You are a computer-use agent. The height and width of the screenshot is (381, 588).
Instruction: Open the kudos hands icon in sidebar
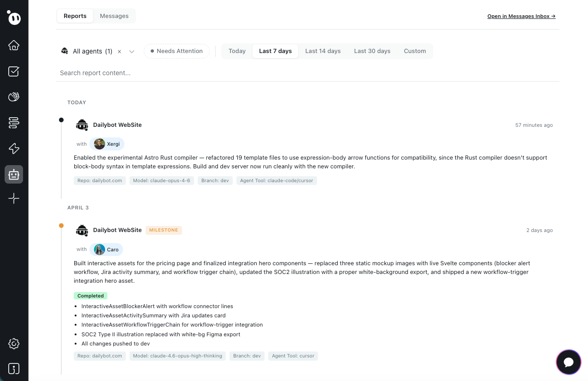click(x=14, y=97)
